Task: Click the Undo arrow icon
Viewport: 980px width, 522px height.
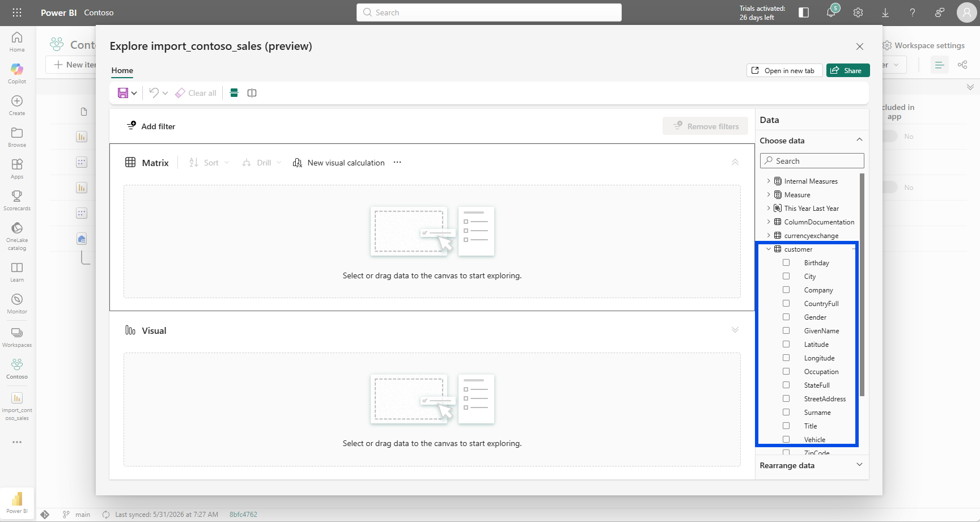Action: click(154, 93)
